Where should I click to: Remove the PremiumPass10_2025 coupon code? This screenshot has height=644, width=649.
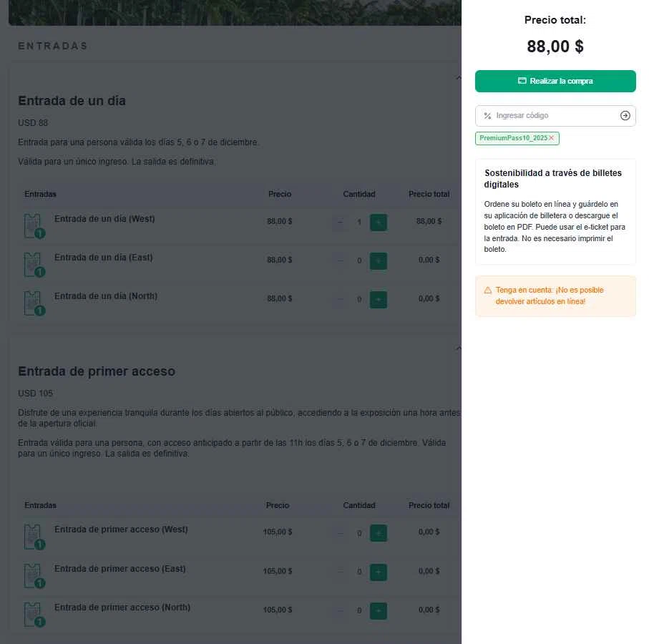pos(551,138)
